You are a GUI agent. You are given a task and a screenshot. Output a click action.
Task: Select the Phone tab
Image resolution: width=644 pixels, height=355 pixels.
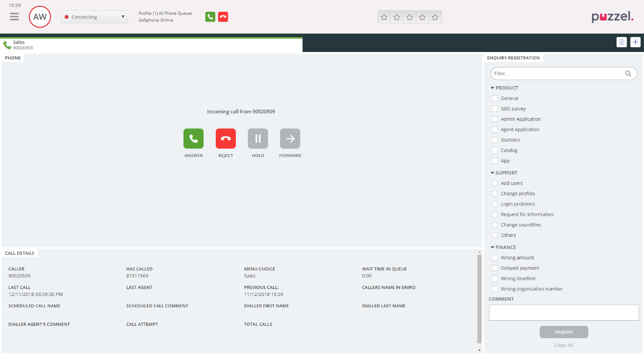tap(13, 58)
